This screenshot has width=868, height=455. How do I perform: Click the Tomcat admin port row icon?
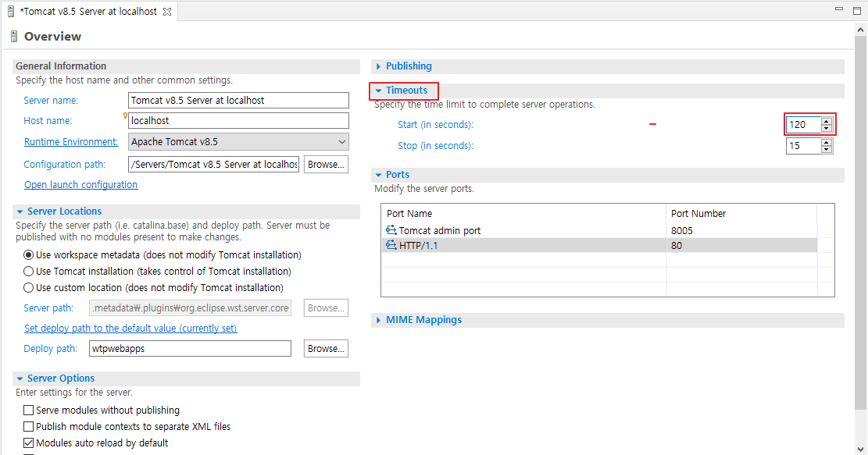tap(391, 230)
